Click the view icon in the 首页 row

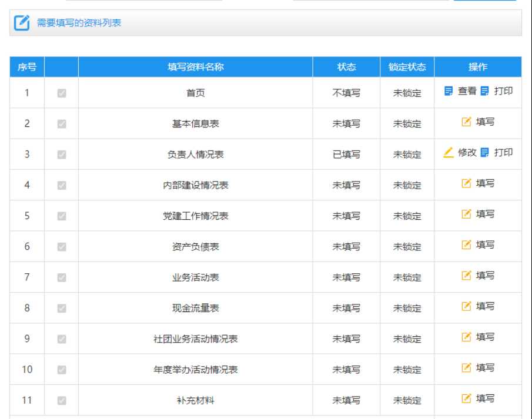449,91
